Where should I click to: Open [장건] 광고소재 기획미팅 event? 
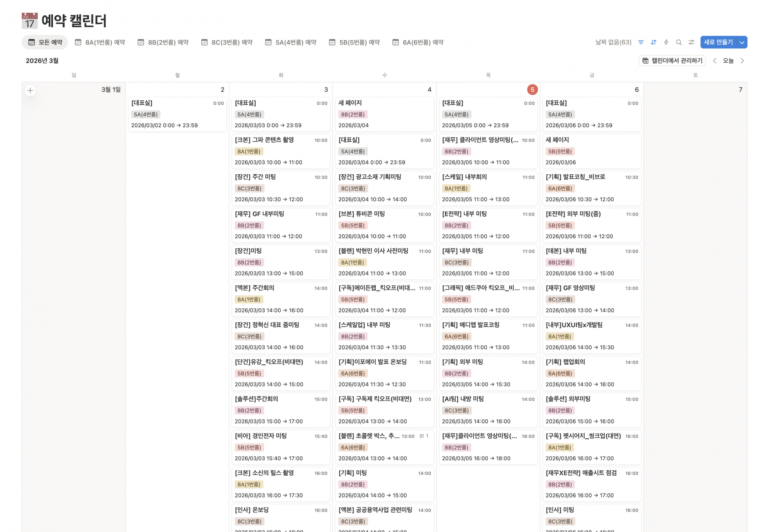[x=384, y=188]
